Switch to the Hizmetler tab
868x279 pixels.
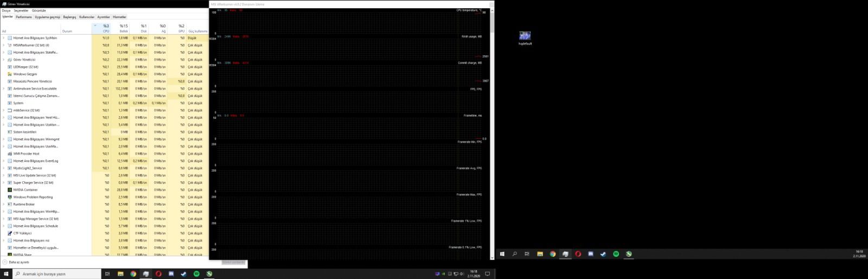(x=119, y=17)
